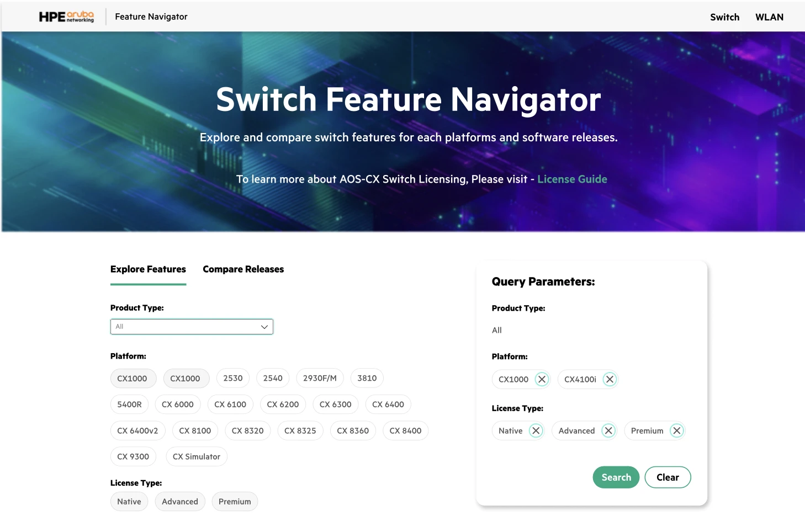Click the Clear button
The height and width of the screenshot is (532, 805).
[x=668, y=477]
